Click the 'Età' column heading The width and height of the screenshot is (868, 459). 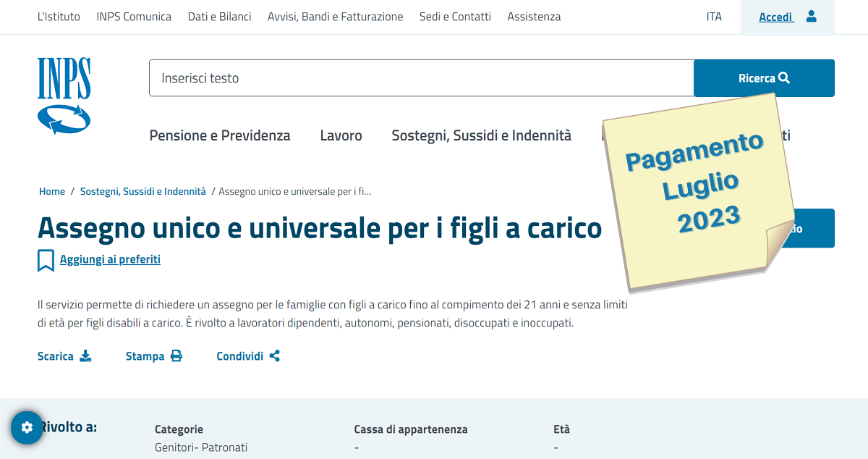click(x=562, y=429)
